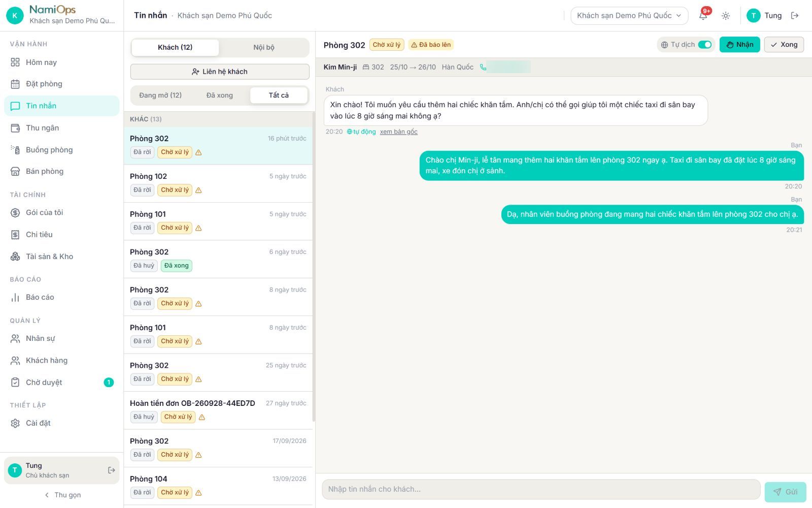This screenshot has height=508, width=812.
Task: Open the Khách sạn Demo Phú Quốc dropdown
Action: (629, 16)
